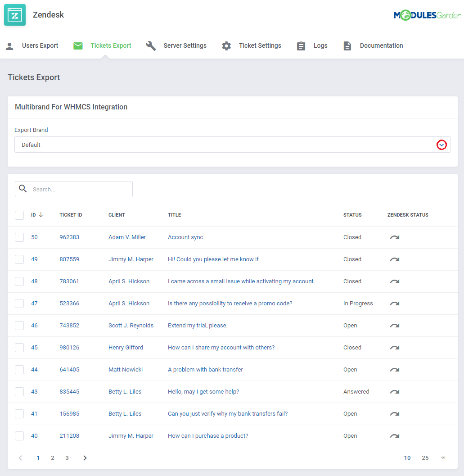
Task: Sort by ID using arrow icon
Action: pyautogui.click(x=41, y=215)
